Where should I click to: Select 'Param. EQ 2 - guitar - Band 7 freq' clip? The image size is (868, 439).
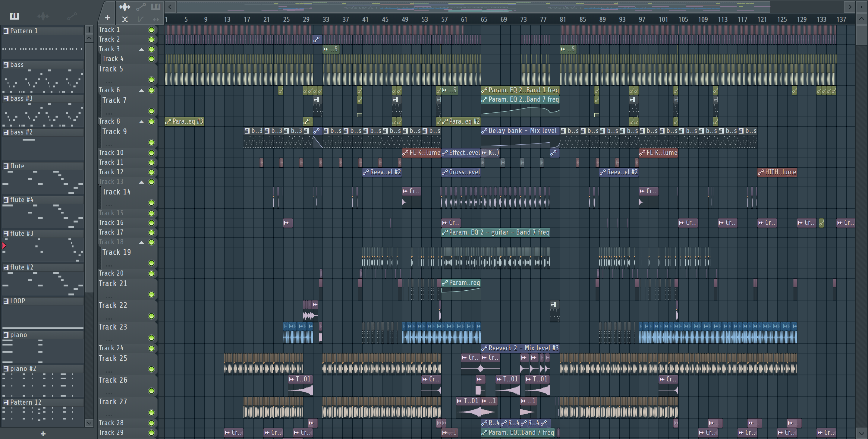tap(496, 232)
